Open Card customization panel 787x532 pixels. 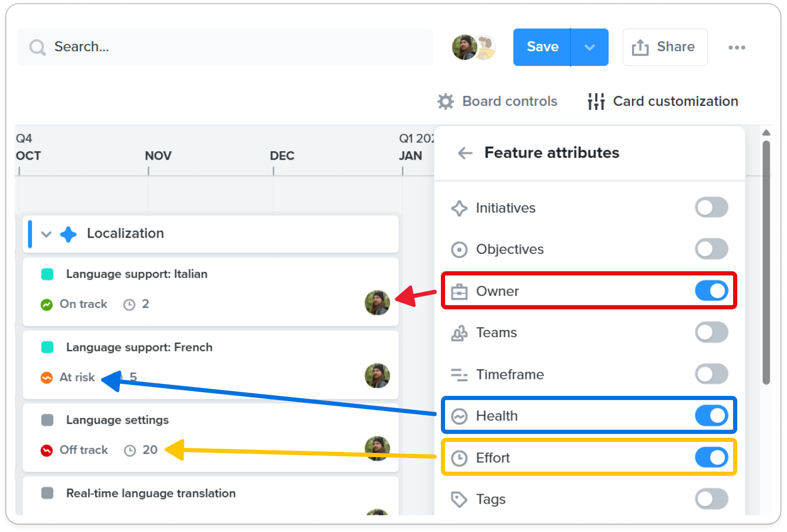click(663, 101)
